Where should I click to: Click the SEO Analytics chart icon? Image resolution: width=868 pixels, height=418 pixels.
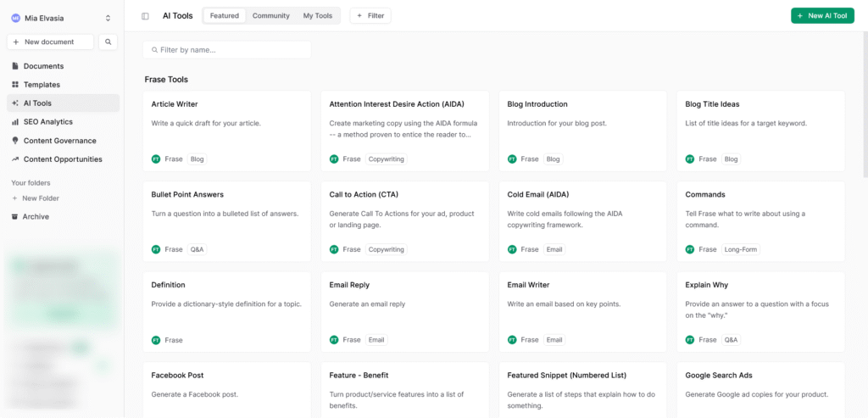15,122
